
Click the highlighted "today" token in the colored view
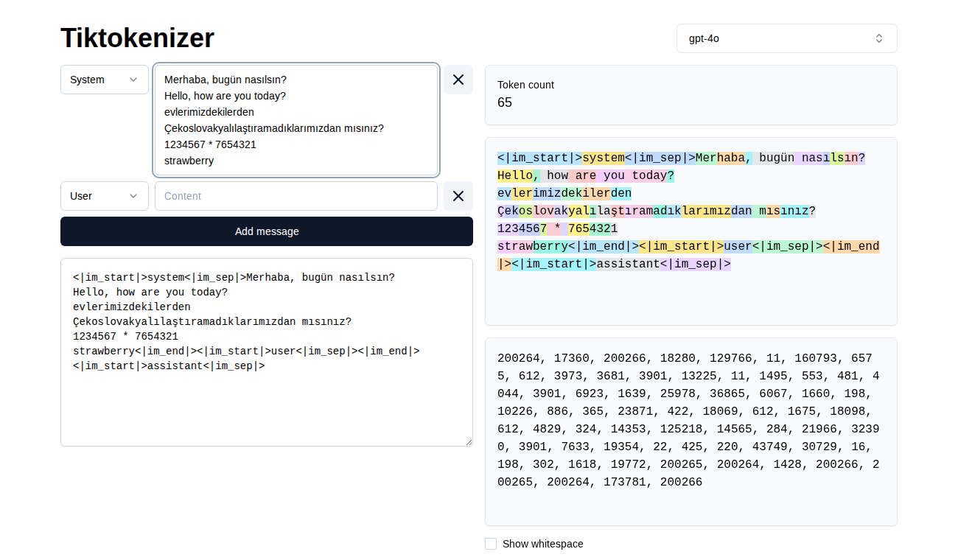point(649,175)
